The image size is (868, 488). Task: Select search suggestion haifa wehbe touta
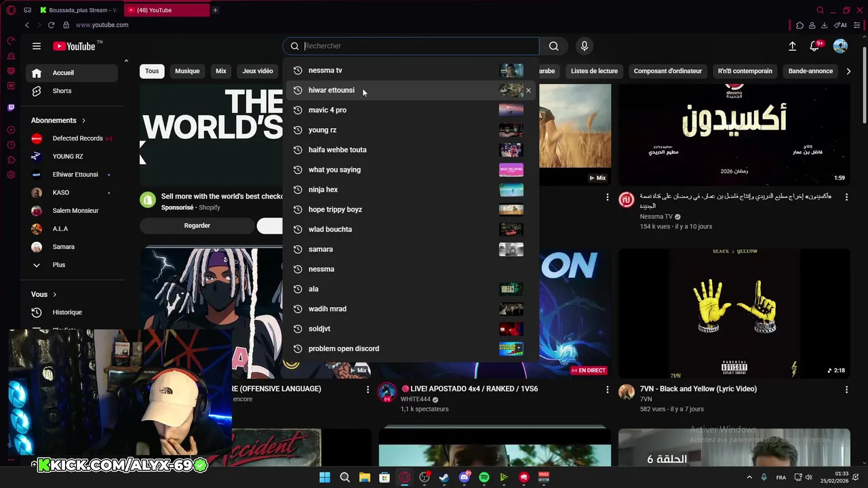411,150
